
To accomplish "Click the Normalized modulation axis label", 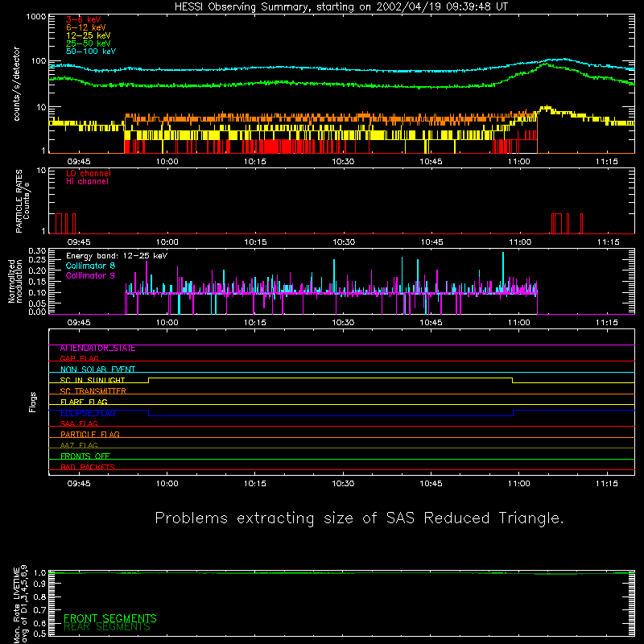I will pos(15,281).
